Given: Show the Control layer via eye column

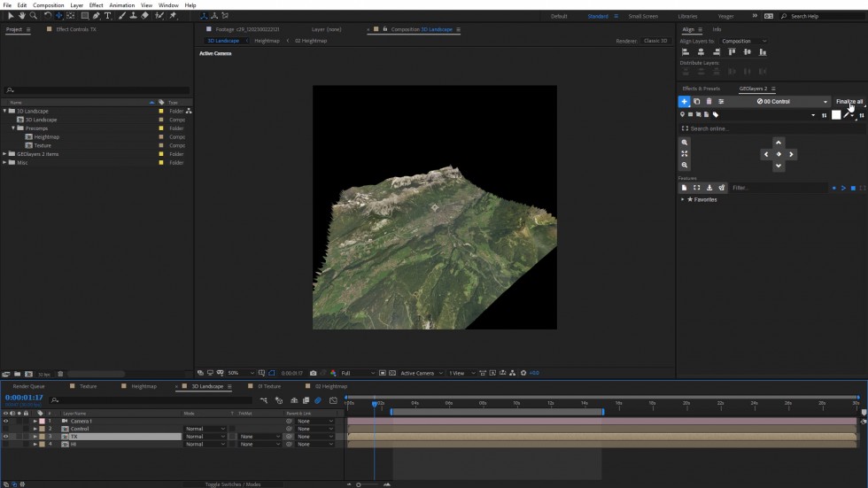Looking at the screenshot, I should pyautogui.click(x=5, y=429).
